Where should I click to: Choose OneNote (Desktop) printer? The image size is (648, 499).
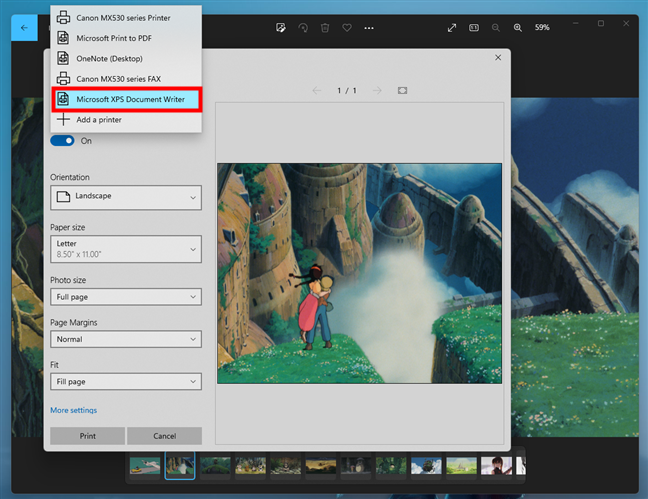pyautogui.click(x=126, y=58)
